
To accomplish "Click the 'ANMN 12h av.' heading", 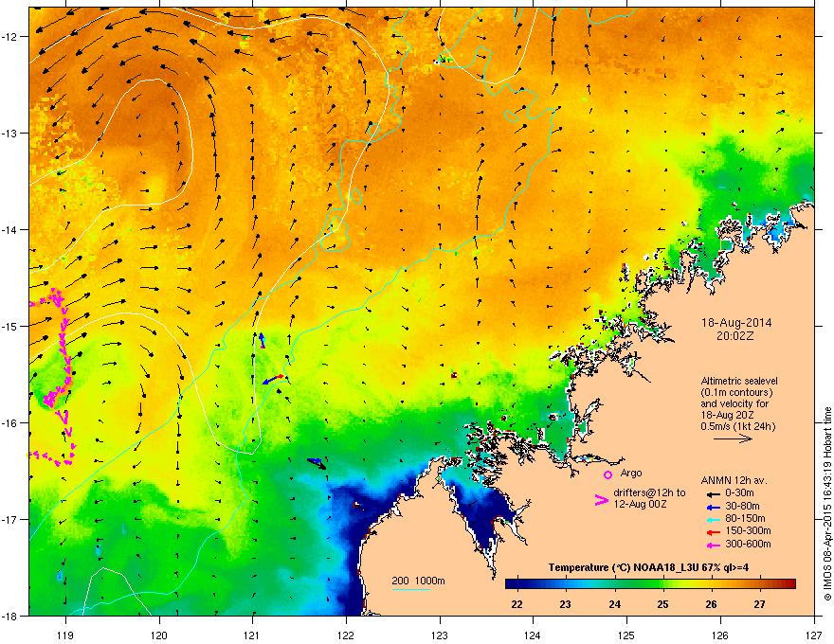I will click(x=734, y=480).
